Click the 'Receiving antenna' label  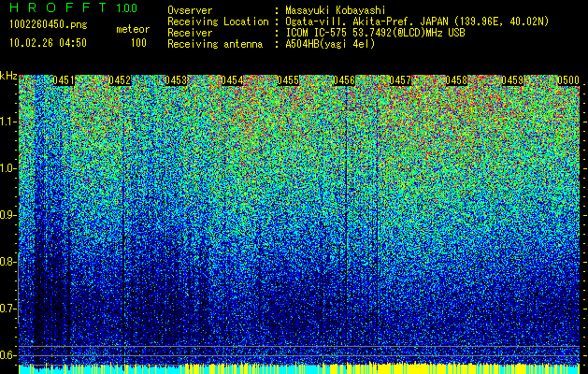pos(215,44)
